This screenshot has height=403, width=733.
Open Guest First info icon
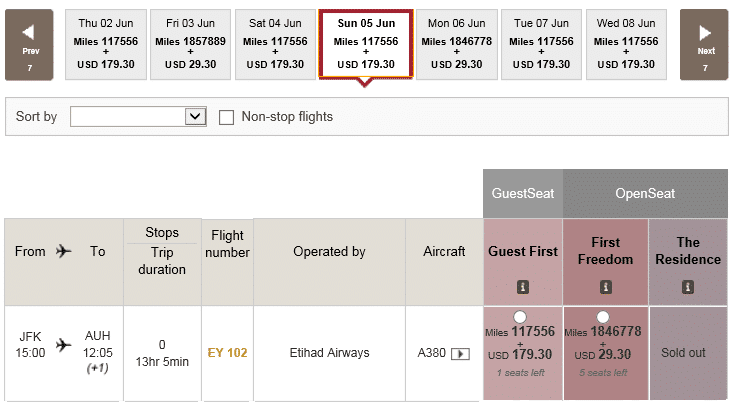pos(523,287)
